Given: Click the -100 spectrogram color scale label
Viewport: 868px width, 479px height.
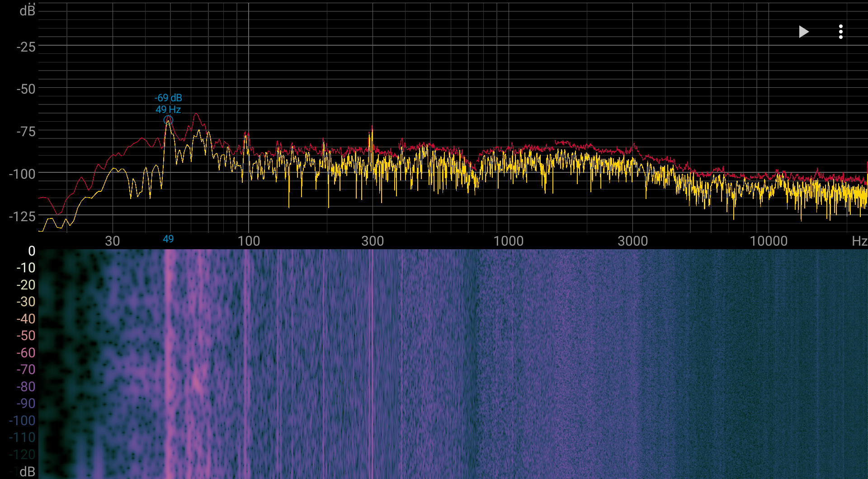Looking at the screenshot, I should [22, 421].
